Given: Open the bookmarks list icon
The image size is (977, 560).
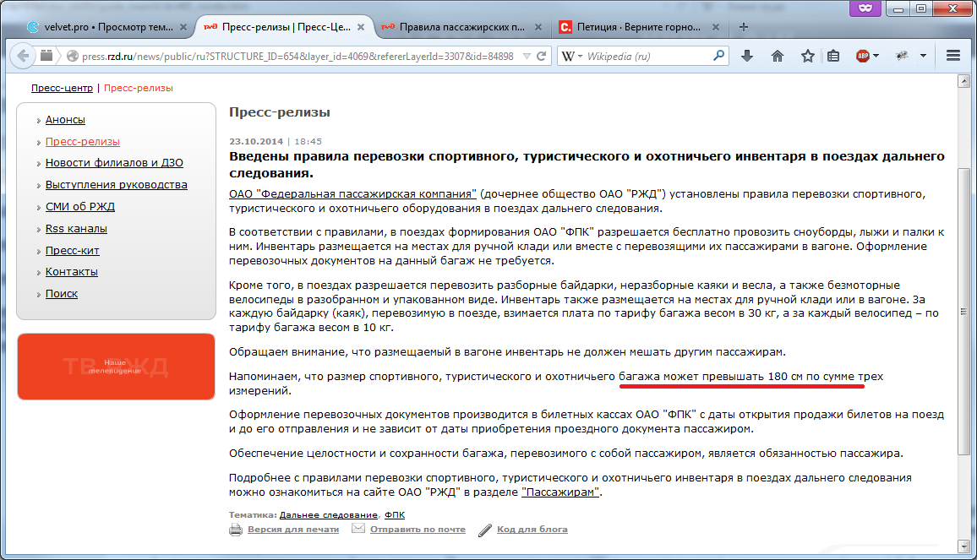Looking at the screenshot, I should pyautogui.click(x=833, y=56).
